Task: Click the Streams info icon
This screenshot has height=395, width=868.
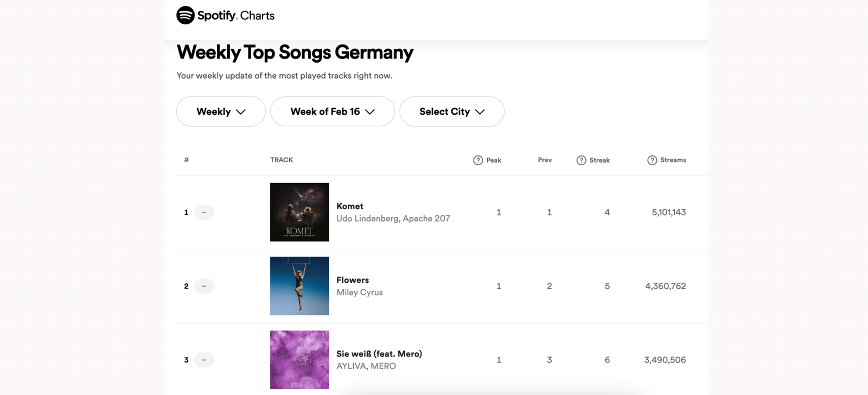Action: 652,160
